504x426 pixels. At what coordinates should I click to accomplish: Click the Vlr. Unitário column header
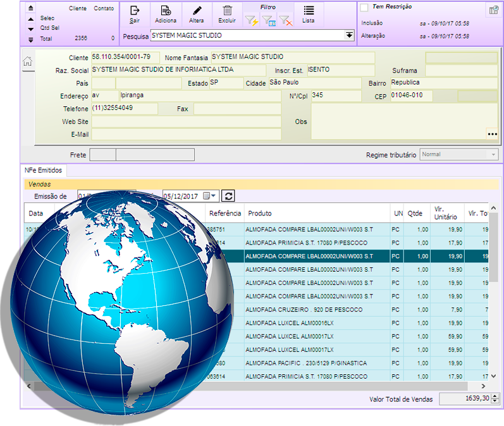447,213
